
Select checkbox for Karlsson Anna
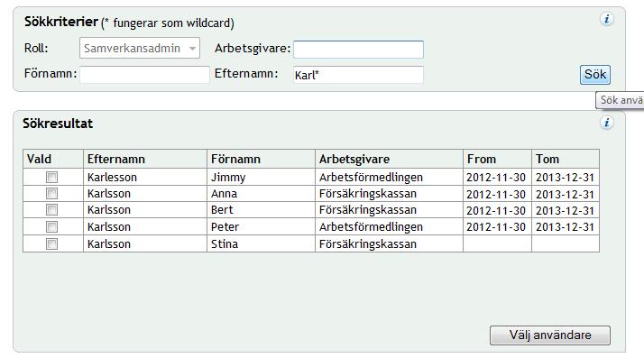click(x=51, y=193)
